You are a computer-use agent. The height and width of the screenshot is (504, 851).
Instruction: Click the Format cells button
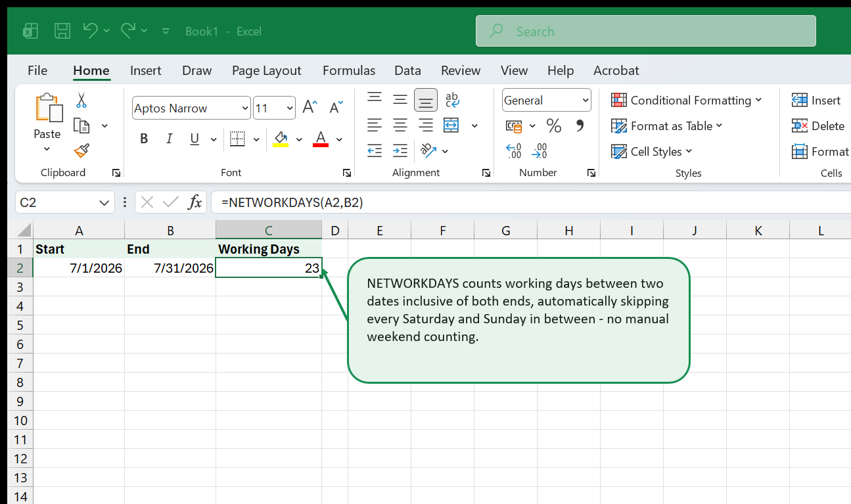pyautogui.click(x=821, y=151)
